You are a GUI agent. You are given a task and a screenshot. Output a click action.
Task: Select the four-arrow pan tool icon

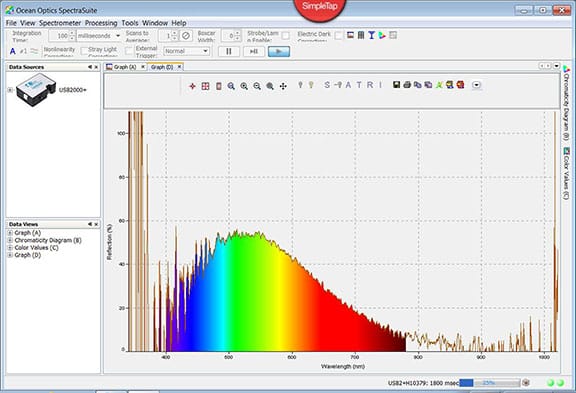[x=283, y=86]
